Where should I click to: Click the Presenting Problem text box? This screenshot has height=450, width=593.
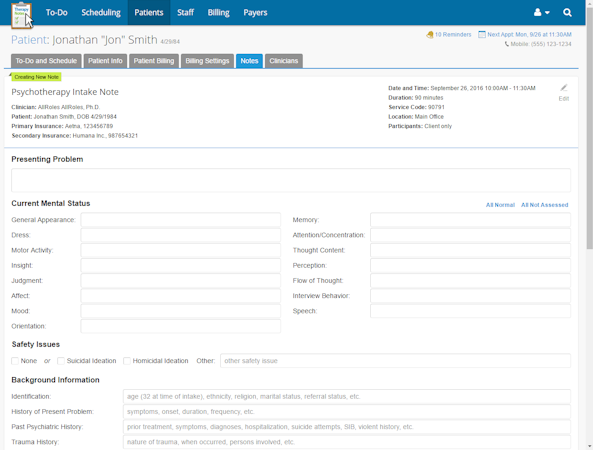click(x=291, y=180)
